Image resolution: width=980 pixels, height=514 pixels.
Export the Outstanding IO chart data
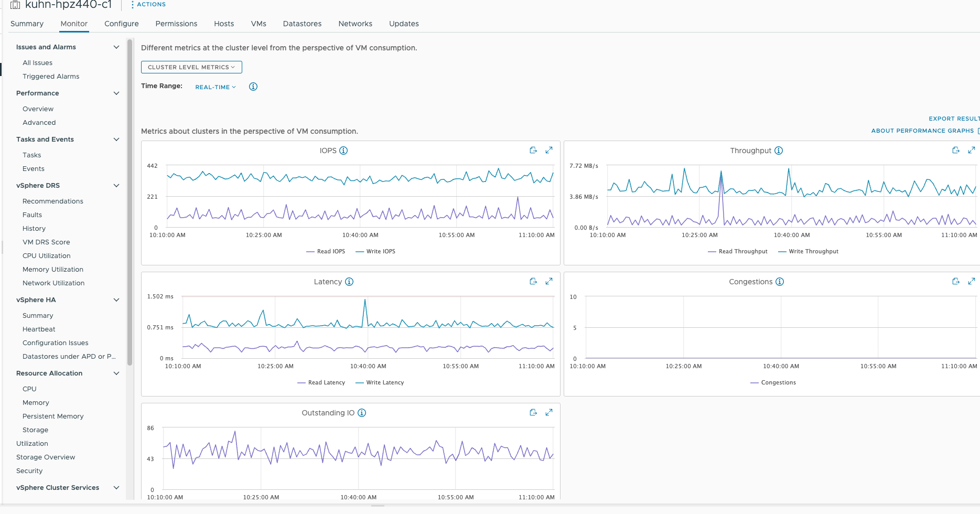(533, 412)
